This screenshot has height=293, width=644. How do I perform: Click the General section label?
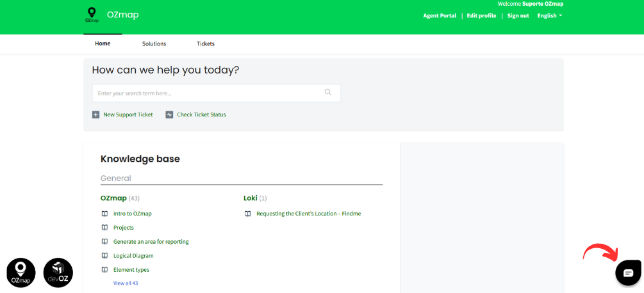point(116,178)
